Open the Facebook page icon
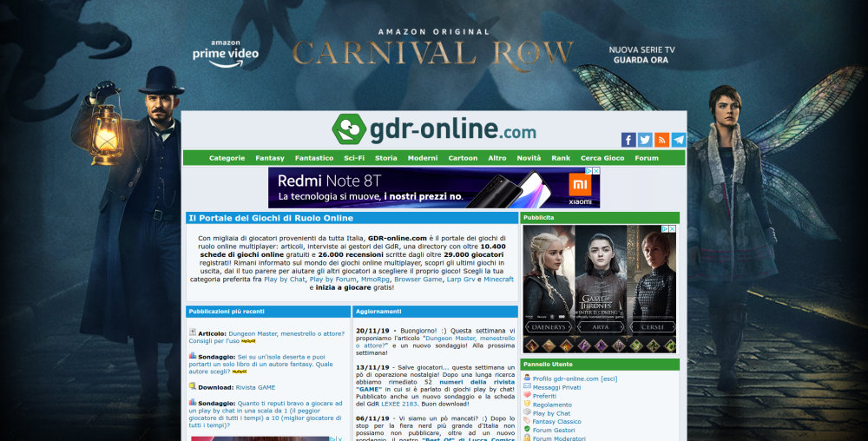Image resolution: width=868 pixels, height=441 pixels. [628, 140]
